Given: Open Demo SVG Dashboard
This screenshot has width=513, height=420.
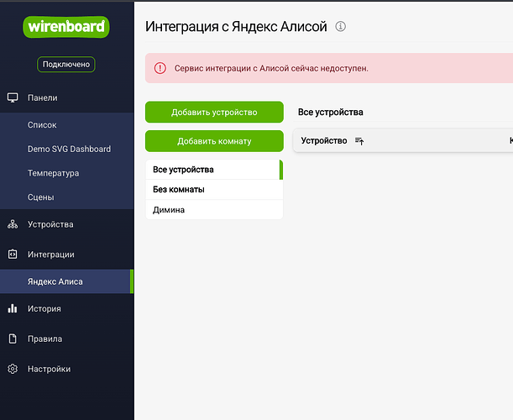Looking at the screenshot, I should [66, 149].
